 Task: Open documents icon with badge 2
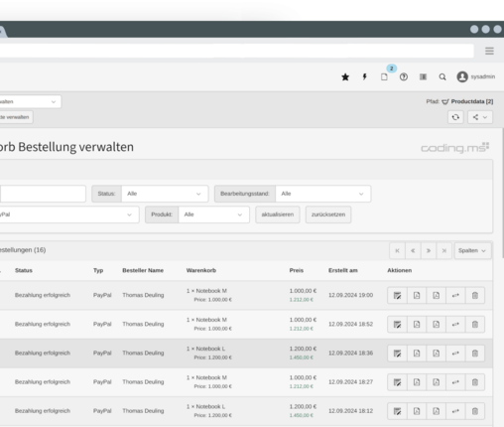(384, 77)
